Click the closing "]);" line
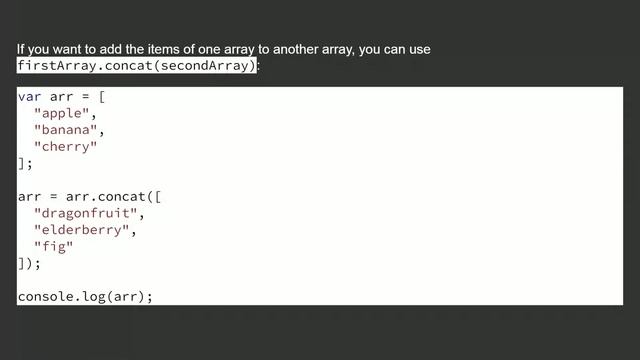This screenshot has width=640, height=360. [29, 263]
